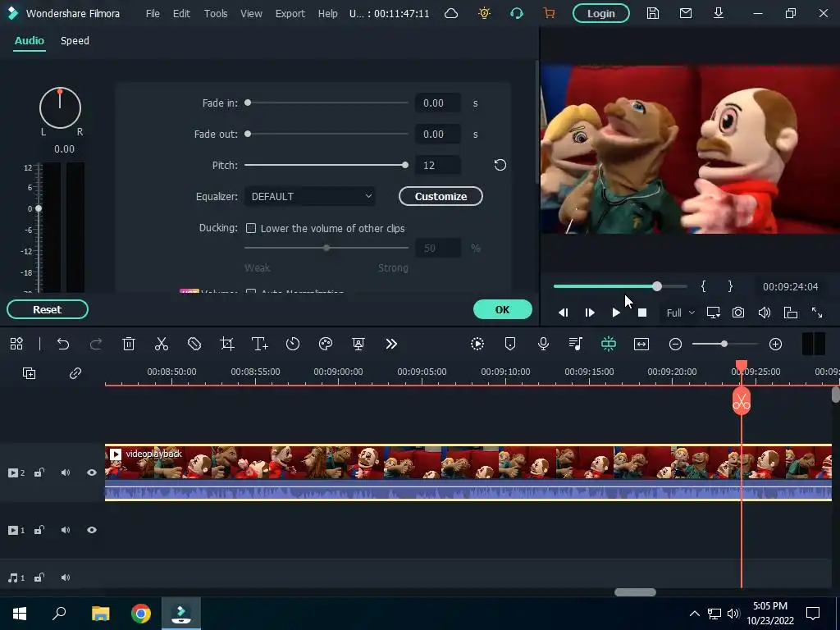Click the Reset button

tap(47, 309)
